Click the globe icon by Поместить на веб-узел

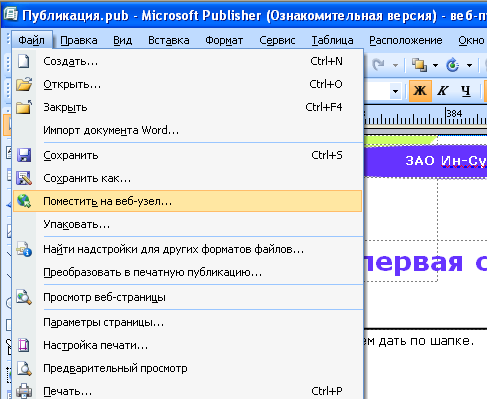click(x=24, y=201)
